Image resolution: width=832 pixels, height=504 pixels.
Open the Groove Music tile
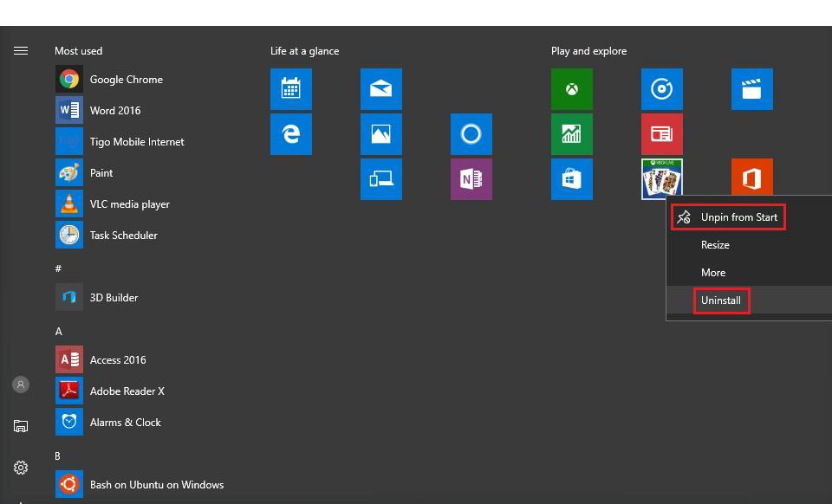(x=661, y=89)
